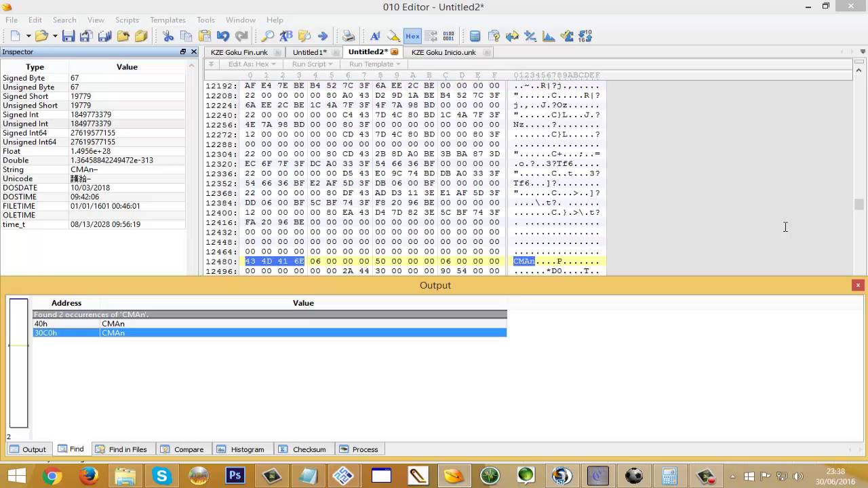The height and width of the screenshot is (488, 868).
Task: Open the Scripts menu
Action: [x=127, y=20]
